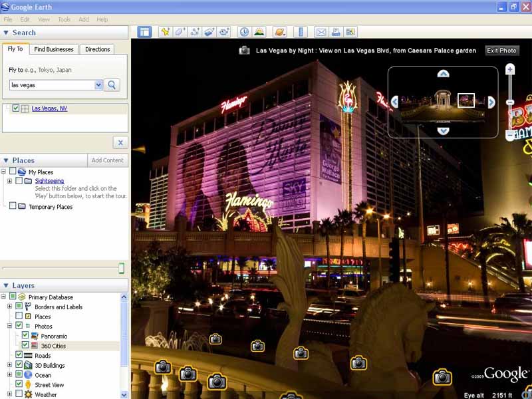The width and height of the screenshot is (532, 399).
Task: Expand the Sightseeing folder tree node
Action: coord(9,181)
